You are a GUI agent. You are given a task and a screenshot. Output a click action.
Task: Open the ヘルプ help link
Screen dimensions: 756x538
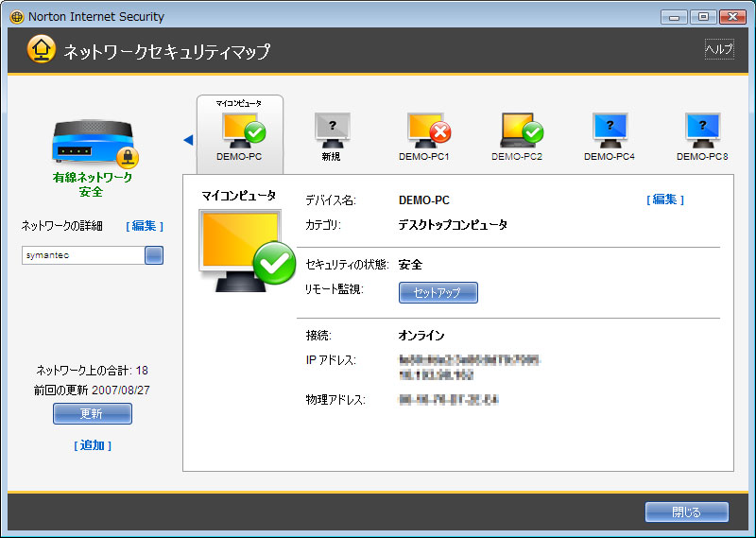719,49
